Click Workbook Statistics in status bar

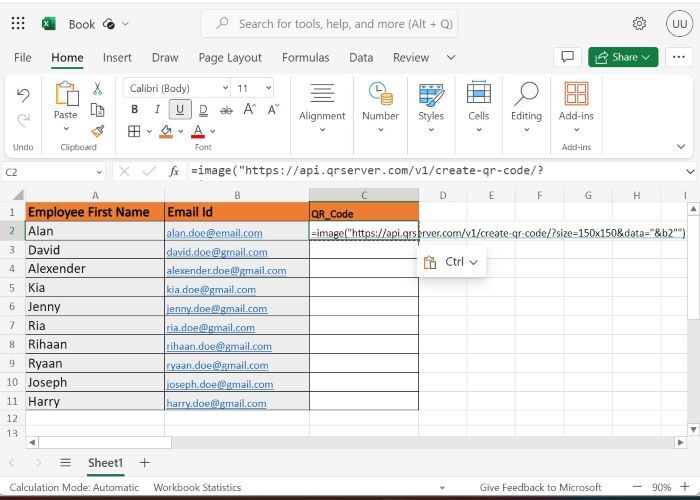coord(197,487)
